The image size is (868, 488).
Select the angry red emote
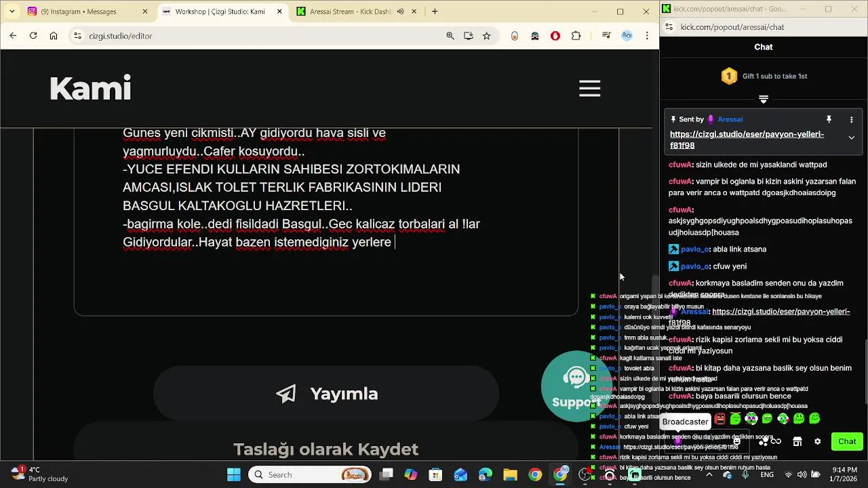point(719,419)
